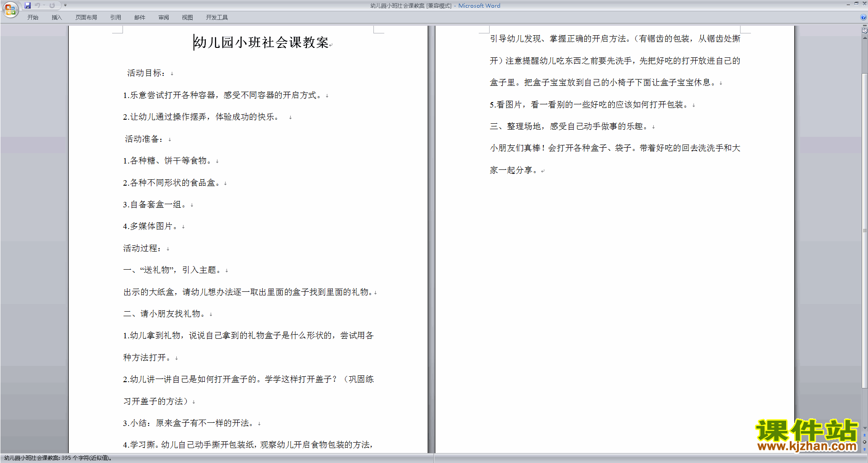Click the line 4.学习撕

tap(248, 445)
